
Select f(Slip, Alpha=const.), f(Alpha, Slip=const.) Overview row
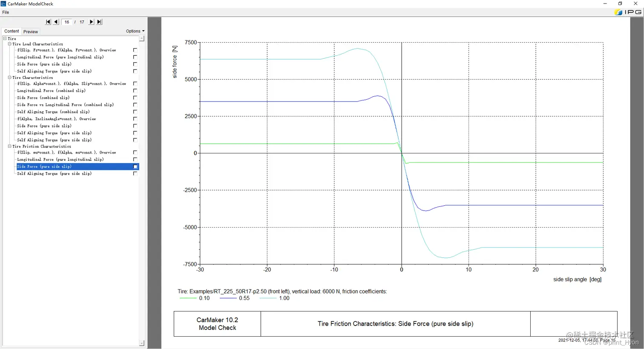point(72,84)
